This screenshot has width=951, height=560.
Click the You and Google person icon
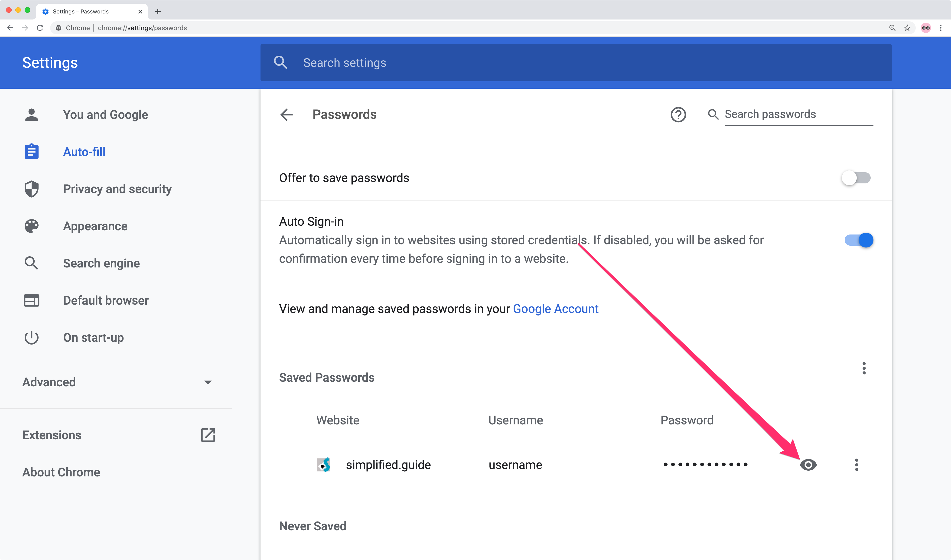[31, 115]
